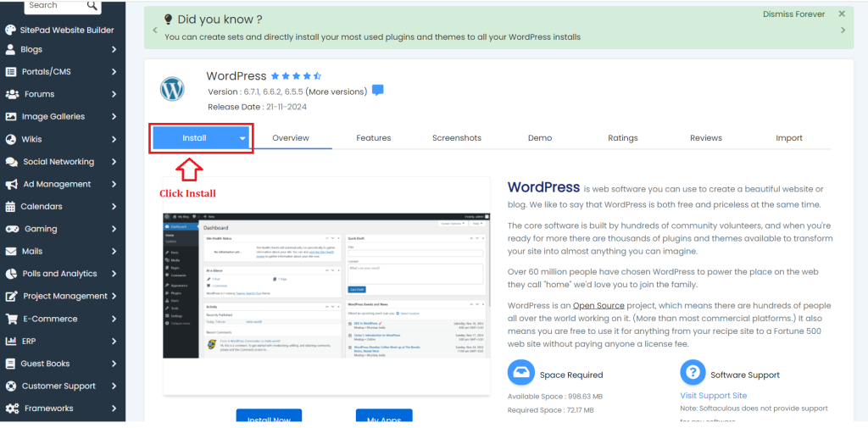
Task: Click the Install tab button
Action: [201, 138]
